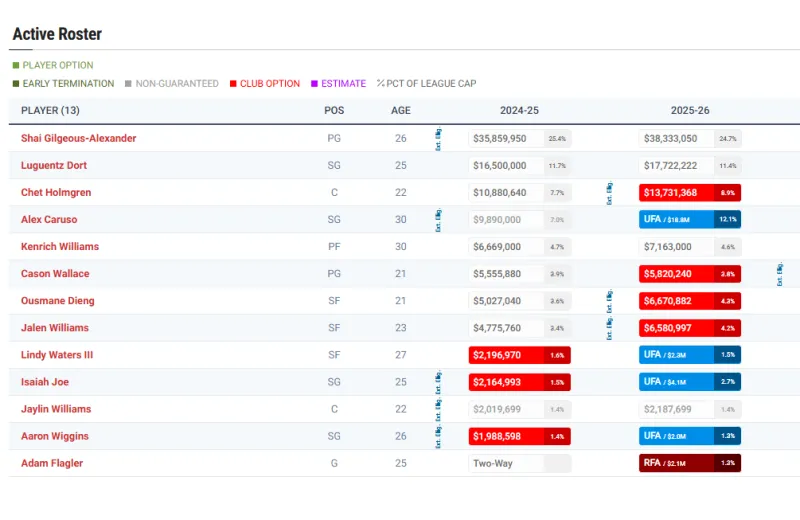Select $5,555,880 Cason Wallace 2024-25 salary
This screenshot has width=800, height=520.
click(519, 274)
